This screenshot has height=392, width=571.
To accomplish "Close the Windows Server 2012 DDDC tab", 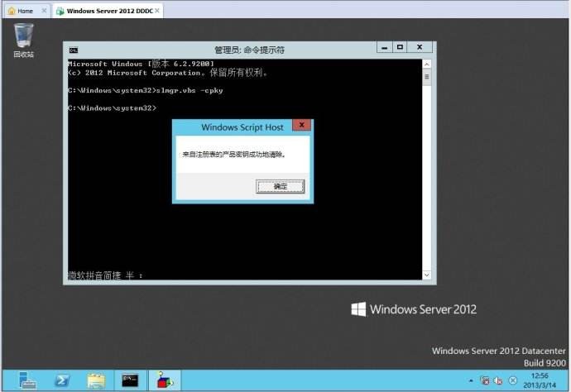I will coord(157,11).
